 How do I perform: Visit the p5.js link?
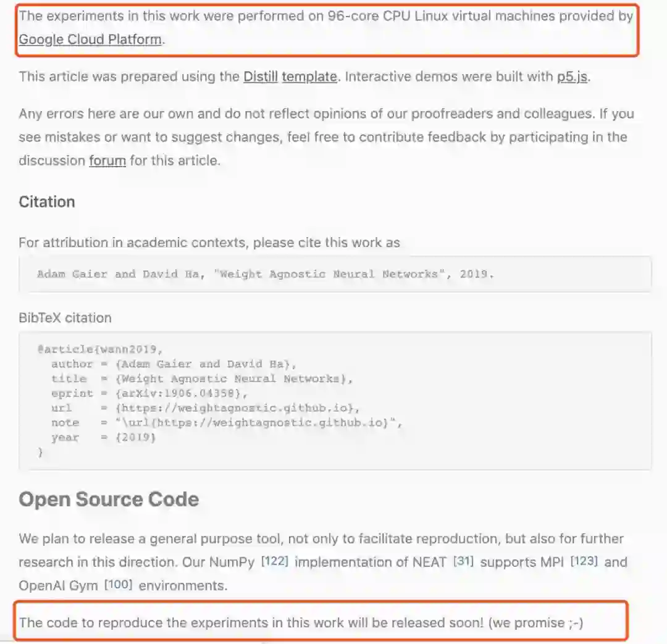click(572, 77)
